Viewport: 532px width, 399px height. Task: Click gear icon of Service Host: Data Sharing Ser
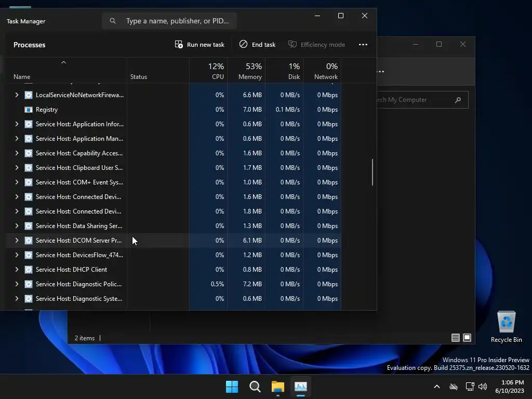tap(29, 226)
